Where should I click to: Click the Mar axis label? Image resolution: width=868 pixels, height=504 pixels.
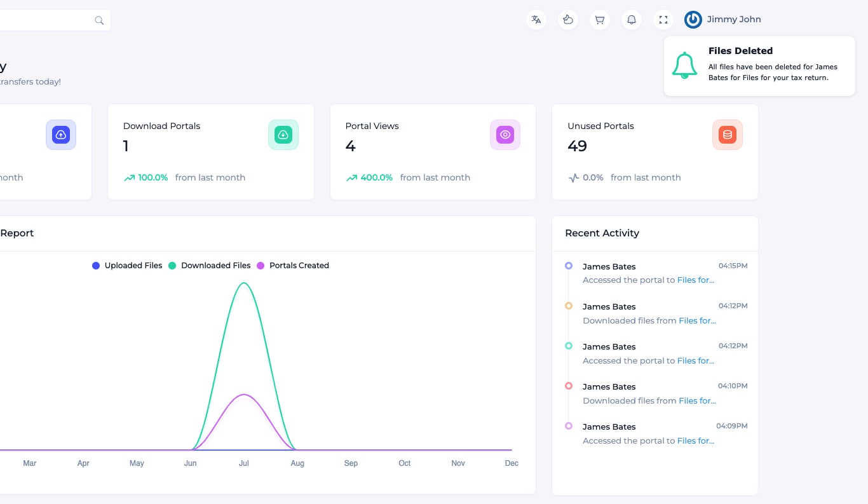(30, 463)
